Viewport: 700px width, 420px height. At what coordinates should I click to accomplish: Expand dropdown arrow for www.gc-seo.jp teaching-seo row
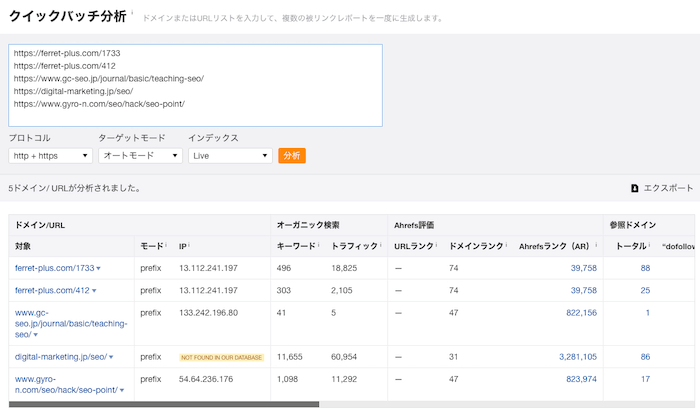tap(36, 335)
